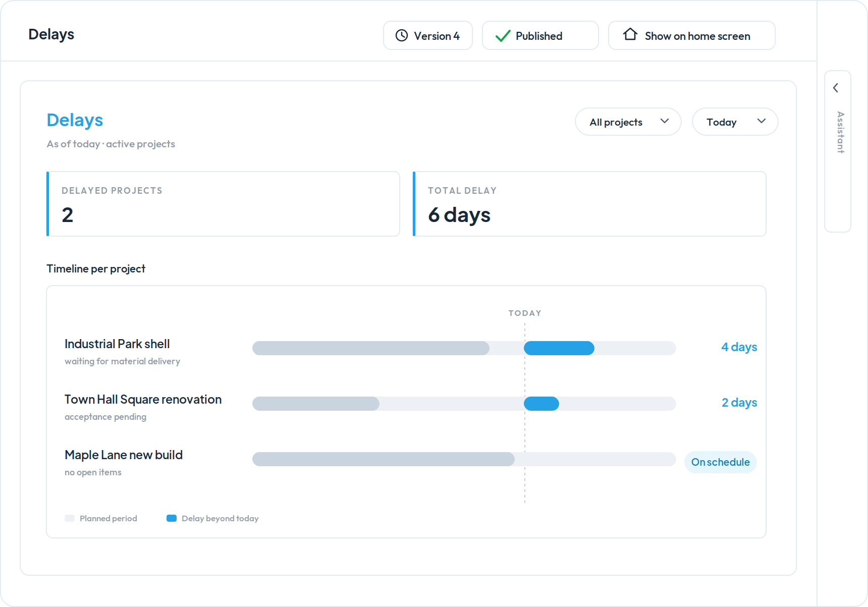Click 'acceptance pending' note
868x607 pixels.
point(105,417)
